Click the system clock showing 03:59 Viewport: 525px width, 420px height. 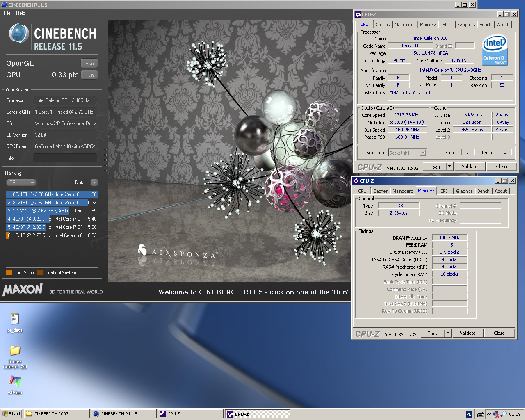515,414
